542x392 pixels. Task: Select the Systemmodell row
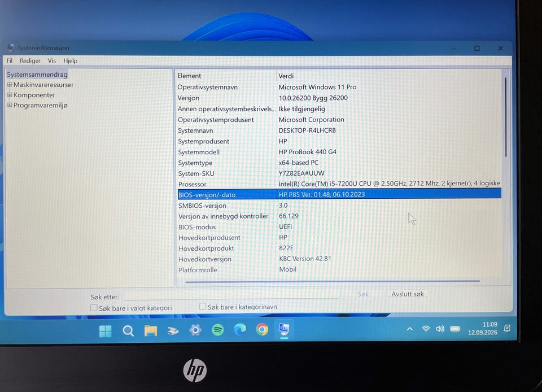339,152
